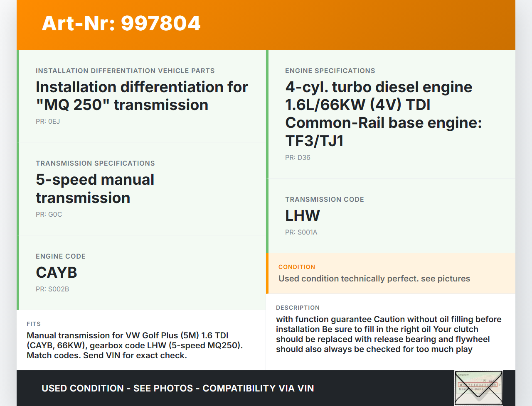Click the PR: 0EJ code
Image resolution: width=532 pixels, height=406 pixels.
[x=48, y=122]
